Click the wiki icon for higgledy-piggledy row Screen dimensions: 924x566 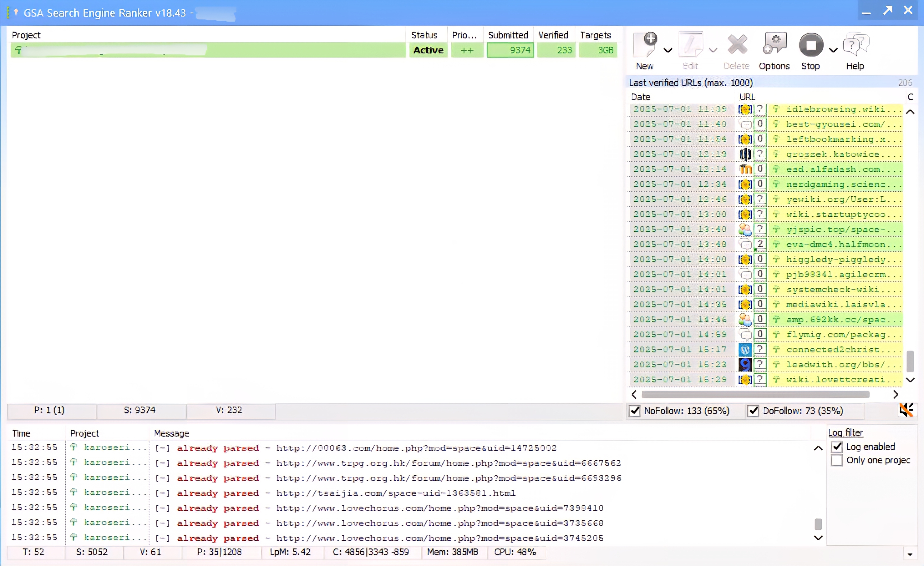point(745,259)
